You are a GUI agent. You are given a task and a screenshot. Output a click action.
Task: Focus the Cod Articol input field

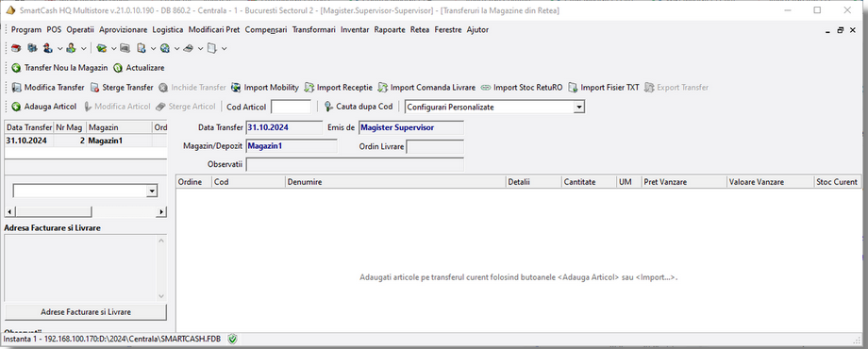(x=291, y=107)
